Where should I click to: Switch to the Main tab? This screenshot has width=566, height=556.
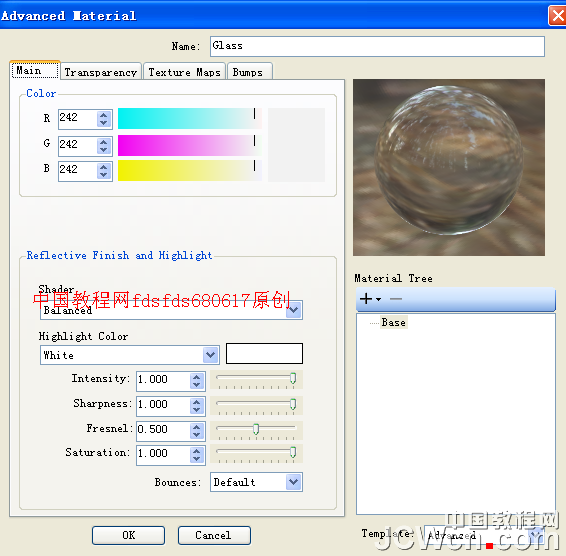[x=35, y=70]
